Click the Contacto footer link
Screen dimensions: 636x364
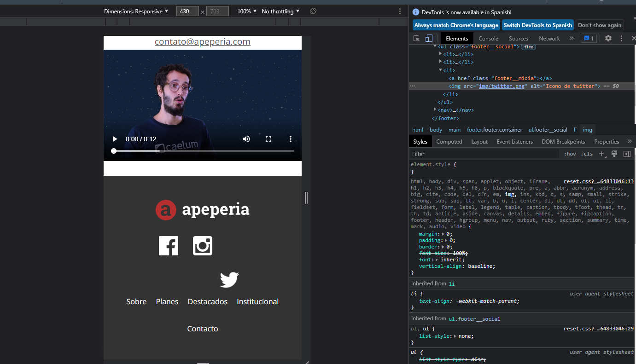[x=203, y=329]
